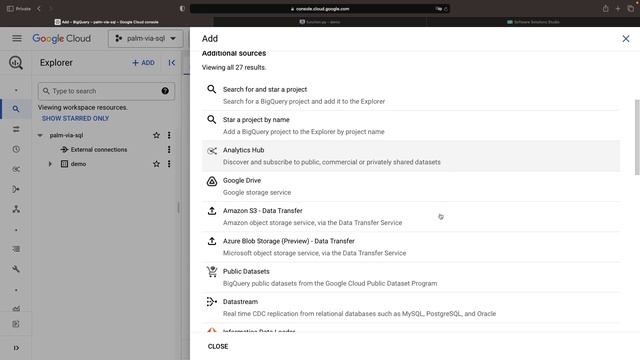640x360 pixels.
Task: Open Public Datasets option
Action: pos(411,277)
